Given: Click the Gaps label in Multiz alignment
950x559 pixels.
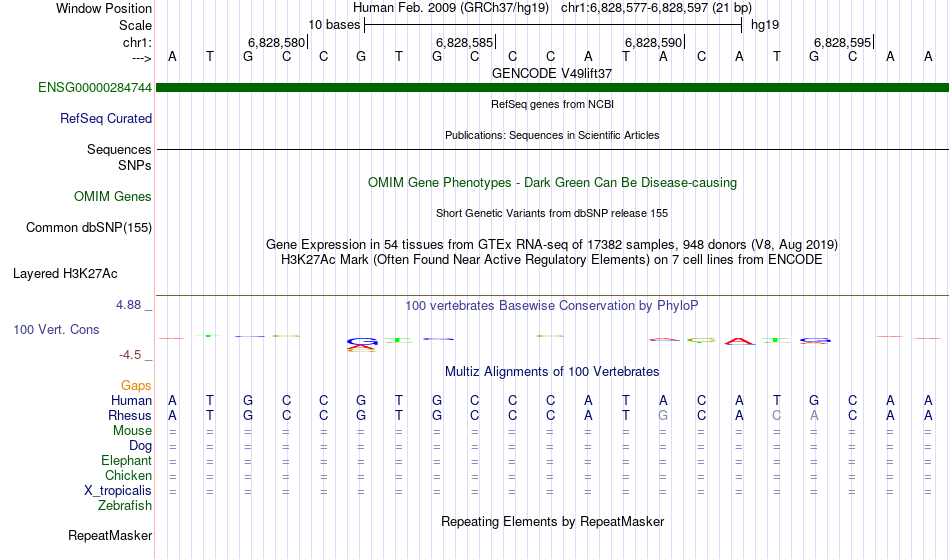Looking at the screenshot, I should point(136,386).
